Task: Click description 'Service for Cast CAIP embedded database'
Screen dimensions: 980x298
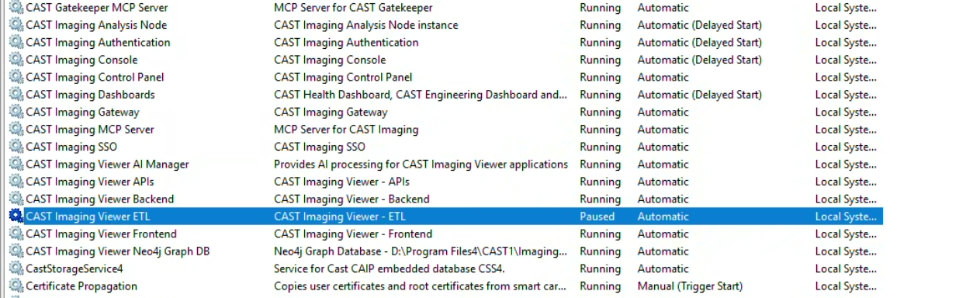Action: coord(390,269)
